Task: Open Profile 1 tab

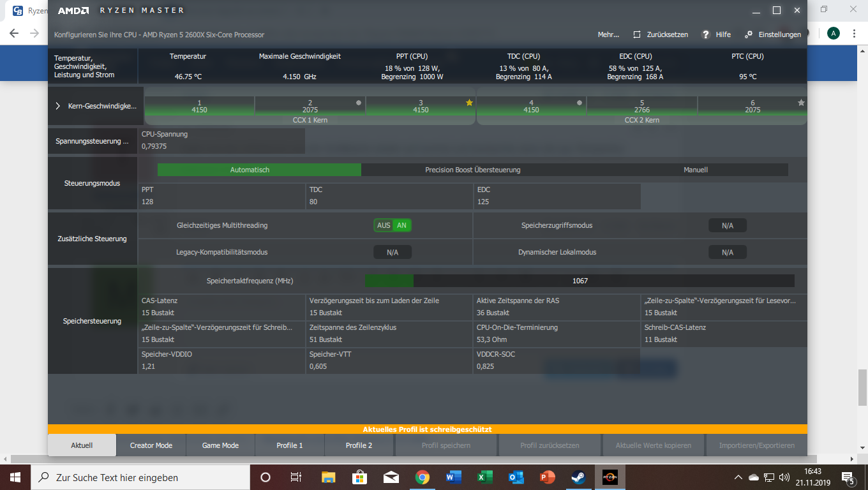Action: coord(290,445)
